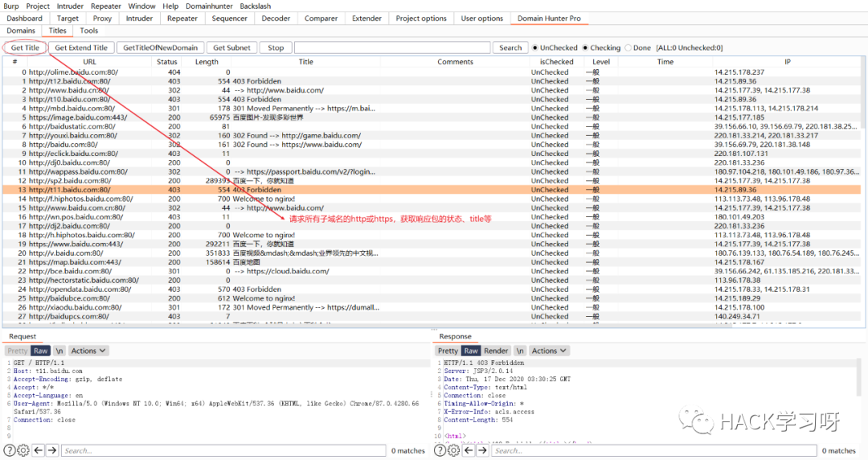Sort table by isChecked column header

pos(556,61)
